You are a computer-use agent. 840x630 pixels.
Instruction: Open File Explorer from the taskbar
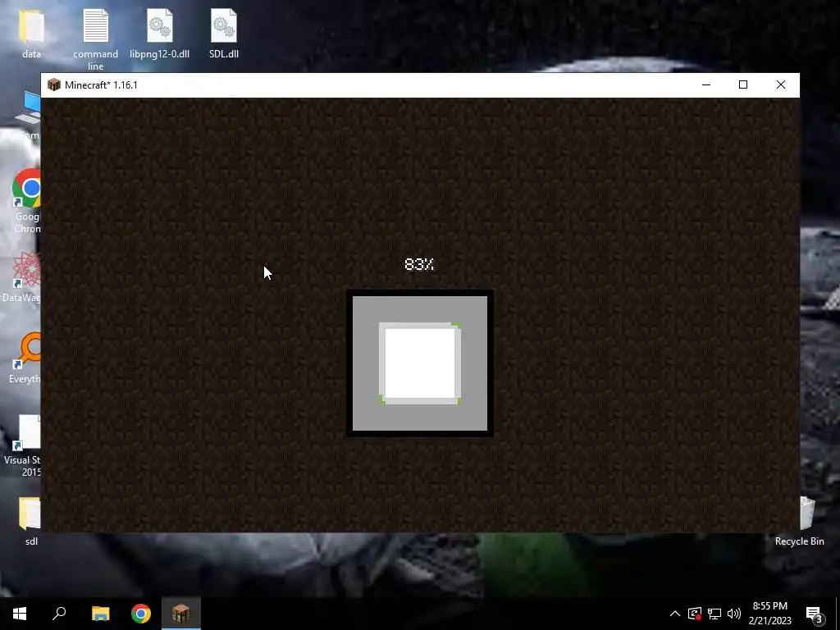tap(100, 614)
